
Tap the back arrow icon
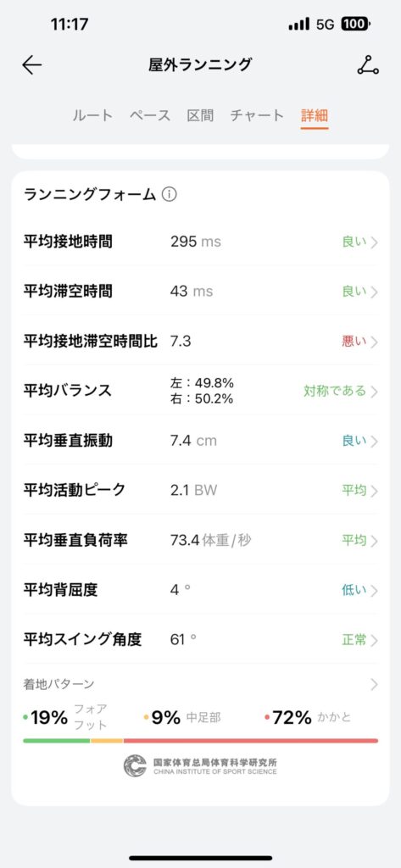click(31, 64)
